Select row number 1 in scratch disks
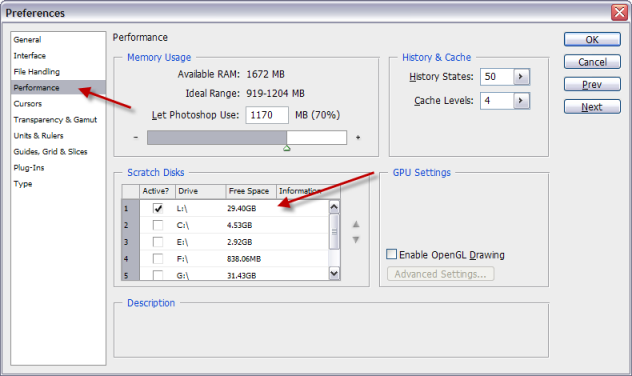Viewport: 632px width, 376px height. [130, 208]
